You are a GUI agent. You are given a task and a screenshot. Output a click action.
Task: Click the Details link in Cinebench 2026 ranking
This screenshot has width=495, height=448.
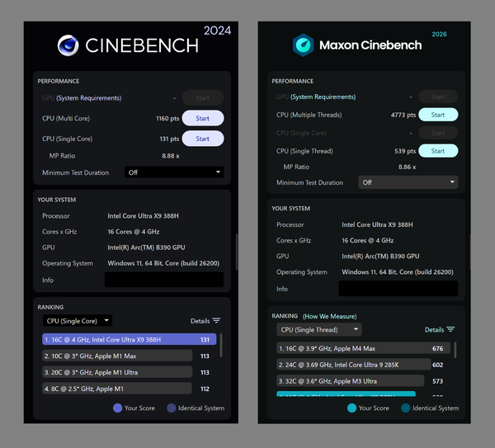[x=434, y=330]
